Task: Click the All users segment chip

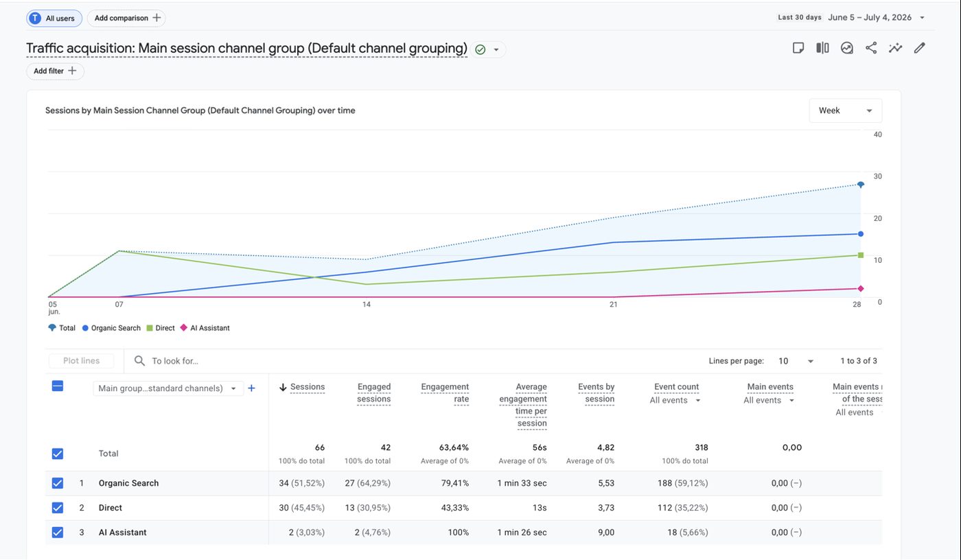Action: pos(54,19)
